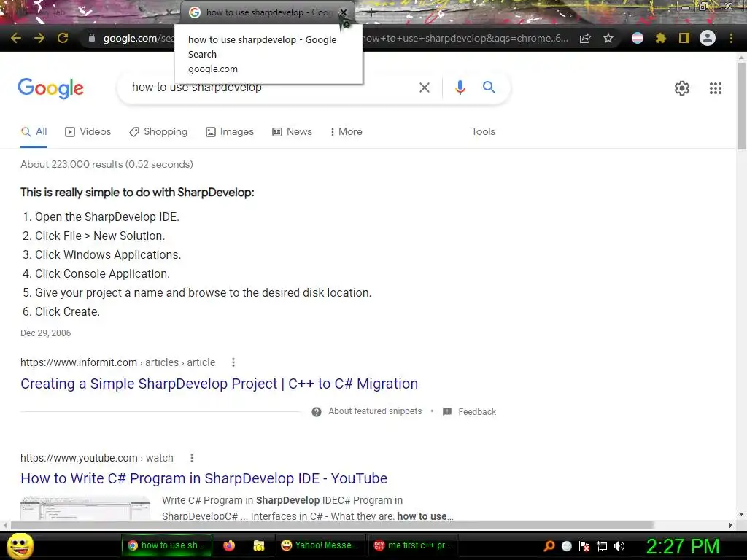747x560 pixels.
Task: Open Google quick settings gear
Action: coord(682,88)
